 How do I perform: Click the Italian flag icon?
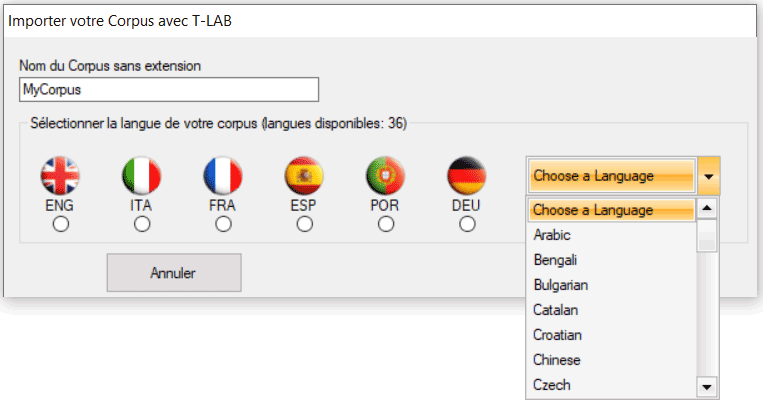coord(142,176)
